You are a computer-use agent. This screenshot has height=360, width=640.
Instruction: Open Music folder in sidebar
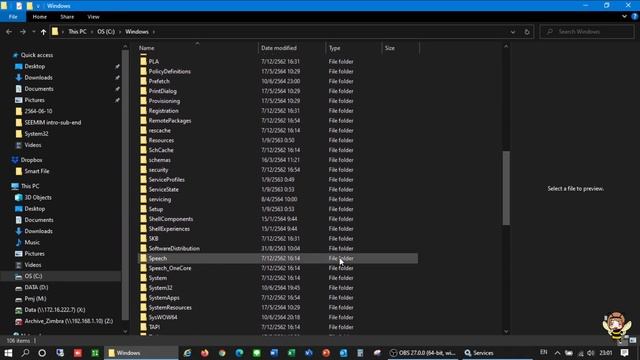point(32,242)
